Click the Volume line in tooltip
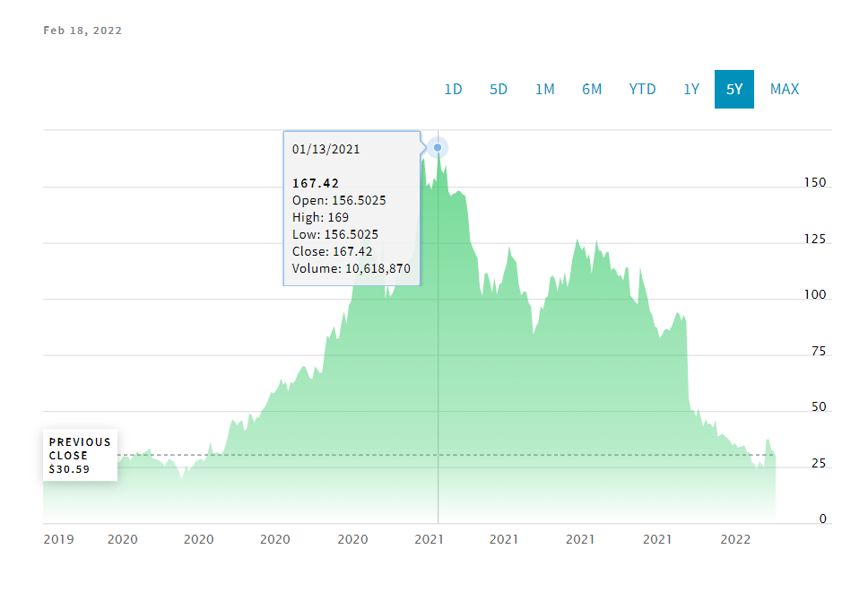 351,268
